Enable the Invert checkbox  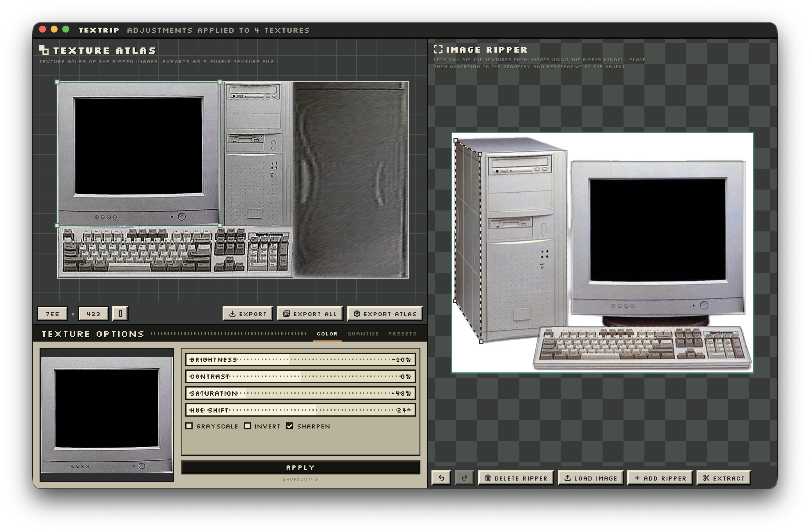tap(247, 426)
